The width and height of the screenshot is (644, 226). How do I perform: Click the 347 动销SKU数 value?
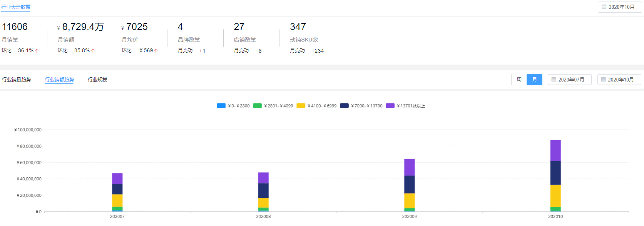point(298,27)
